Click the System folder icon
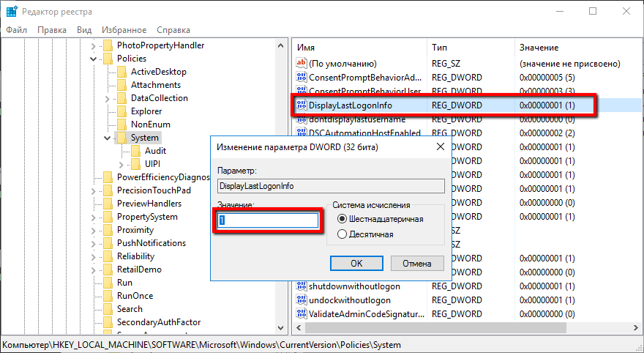The image size is (644, 353). point(122,138)
